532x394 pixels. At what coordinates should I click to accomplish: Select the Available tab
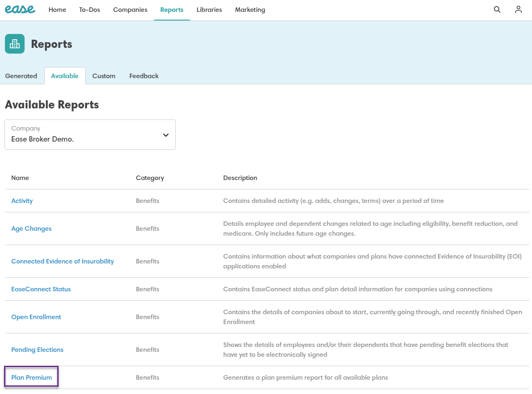pyautogui.click(x=65, y=76)
